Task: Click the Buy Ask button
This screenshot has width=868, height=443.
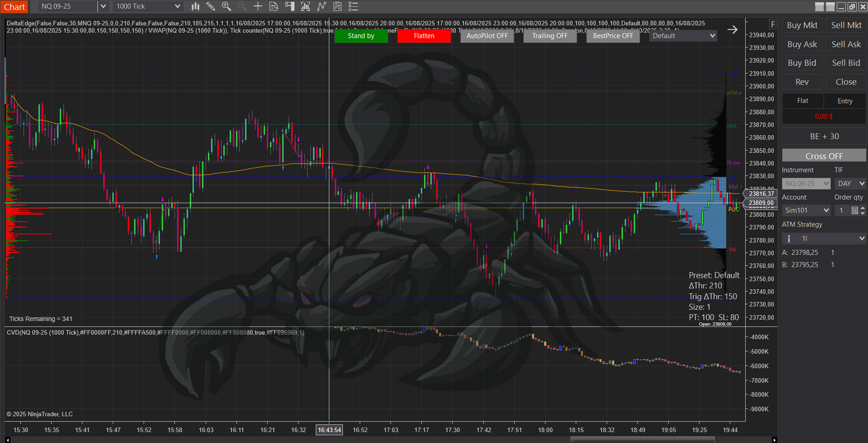Action: coord(802,44)
